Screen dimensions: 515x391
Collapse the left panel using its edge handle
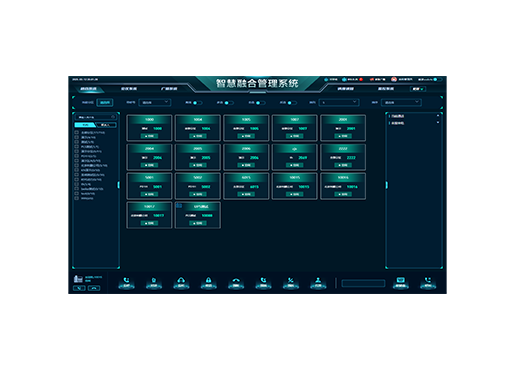[118, 185]
